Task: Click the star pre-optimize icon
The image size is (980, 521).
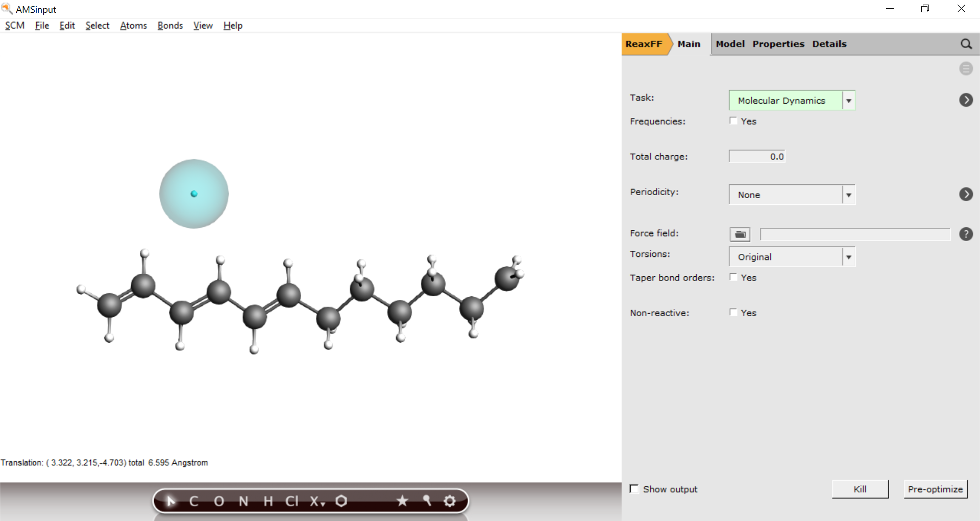Action: 402,501
